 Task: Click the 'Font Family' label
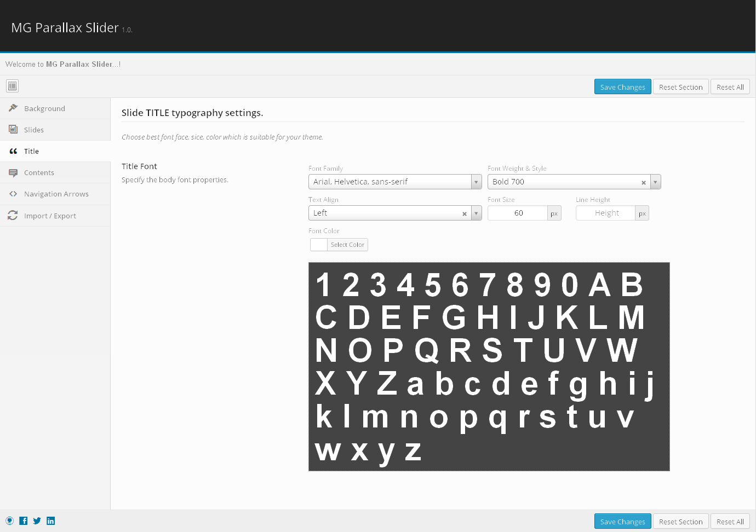tap(325, 169)
